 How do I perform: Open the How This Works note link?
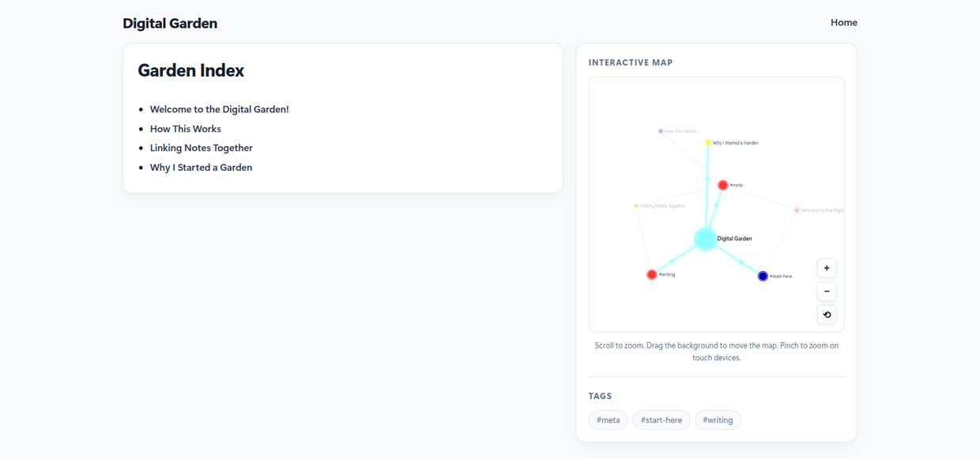186,129
